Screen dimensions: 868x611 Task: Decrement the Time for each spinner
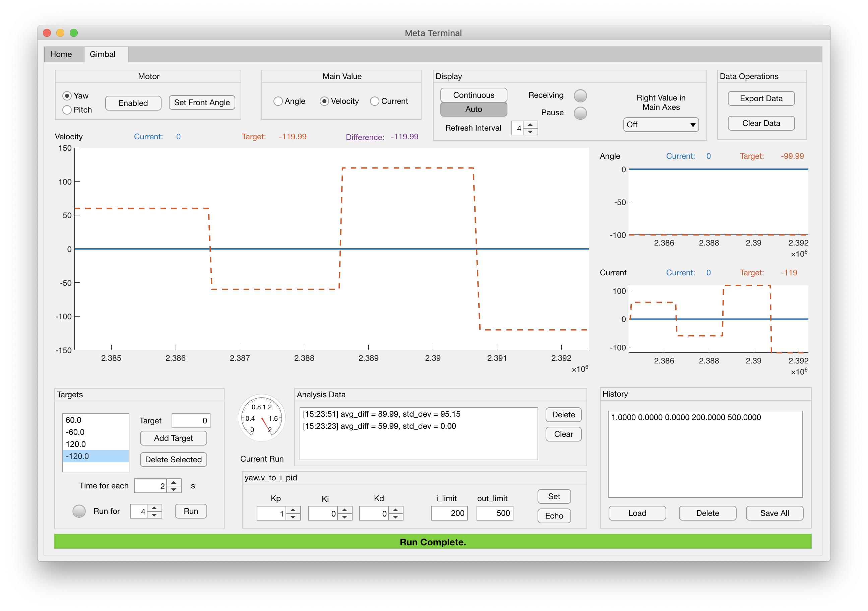[x=174, y=489]
